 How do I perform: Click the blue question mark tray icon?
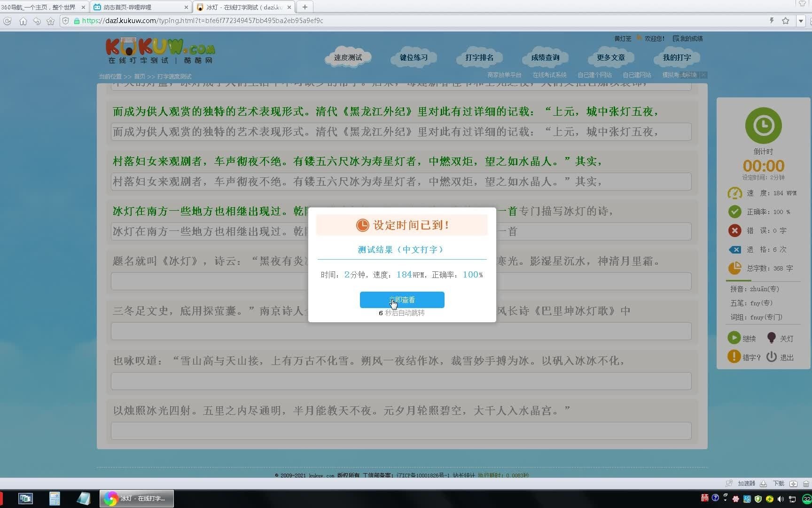click(715, 498)
